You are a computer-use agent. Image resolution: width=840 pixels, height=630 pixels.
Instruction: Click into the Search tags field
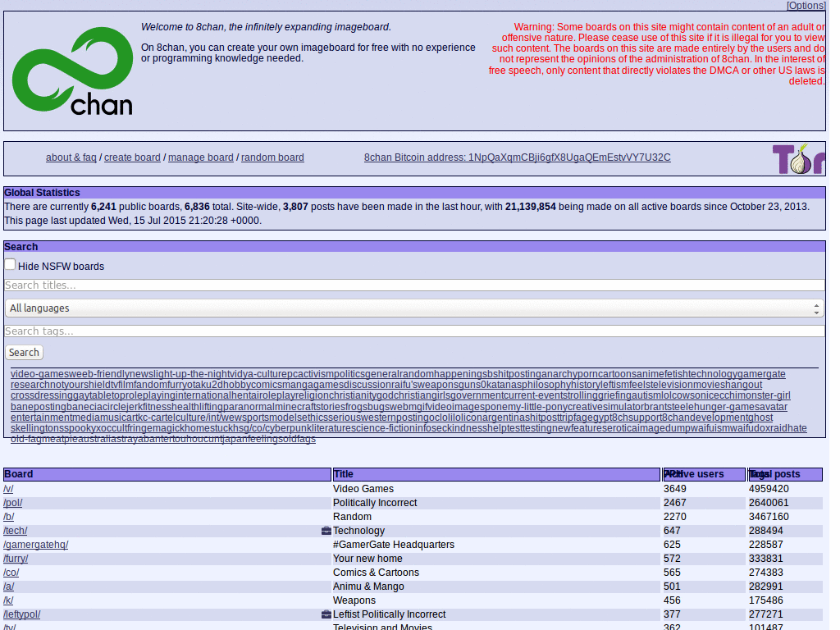point(414,331)
